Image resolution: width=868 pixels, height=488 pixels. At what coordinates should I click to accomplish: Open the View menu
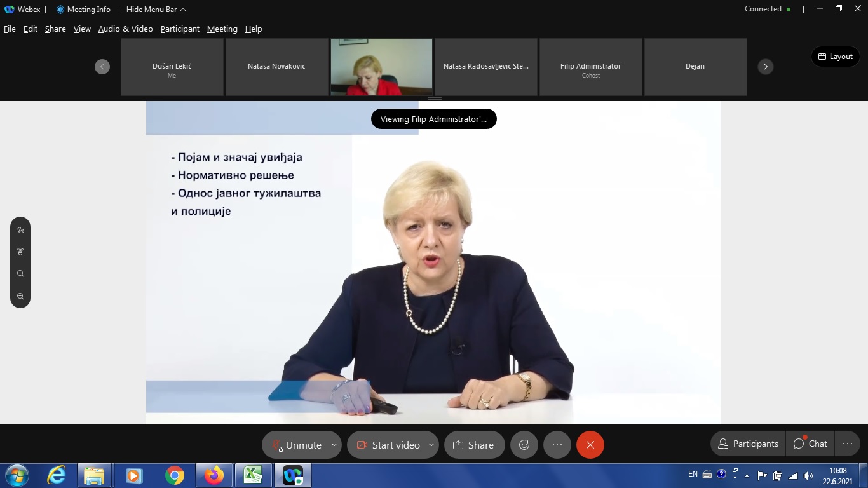(82, 29)
